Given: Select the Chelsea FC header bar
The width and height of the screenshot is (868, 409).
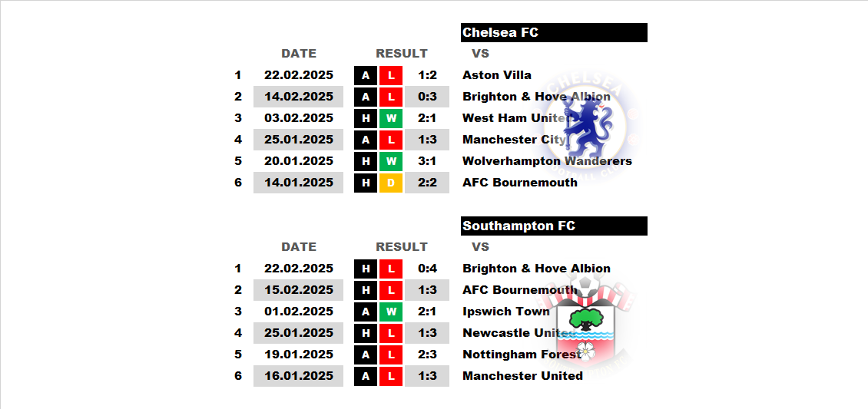Looking at the screenshot, I should point(554,32).
